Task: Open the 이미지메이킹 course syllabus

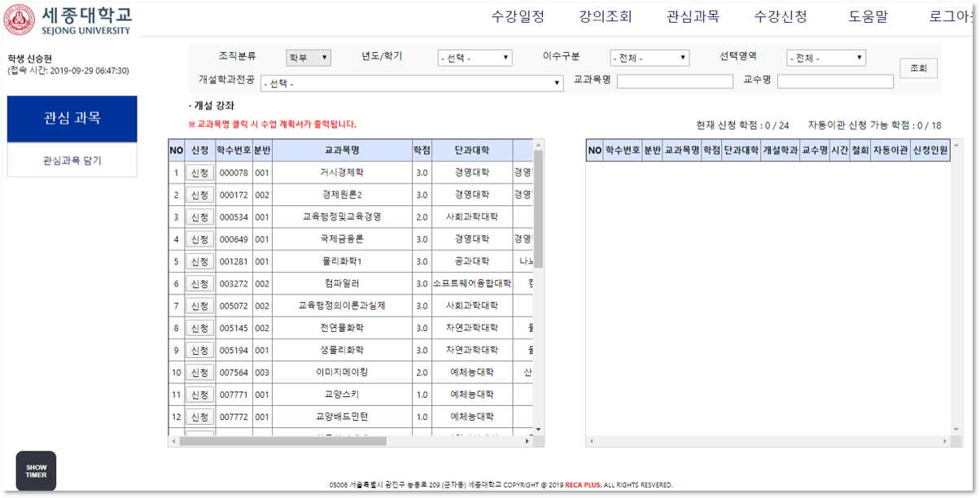Action: [342, 372]
